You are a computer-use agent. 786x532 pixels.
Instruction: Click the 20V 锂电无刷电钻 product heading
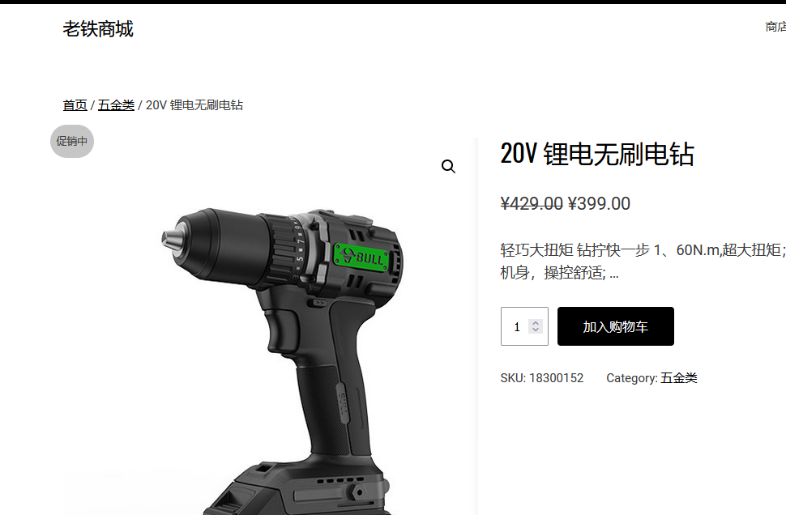(597, 154)
